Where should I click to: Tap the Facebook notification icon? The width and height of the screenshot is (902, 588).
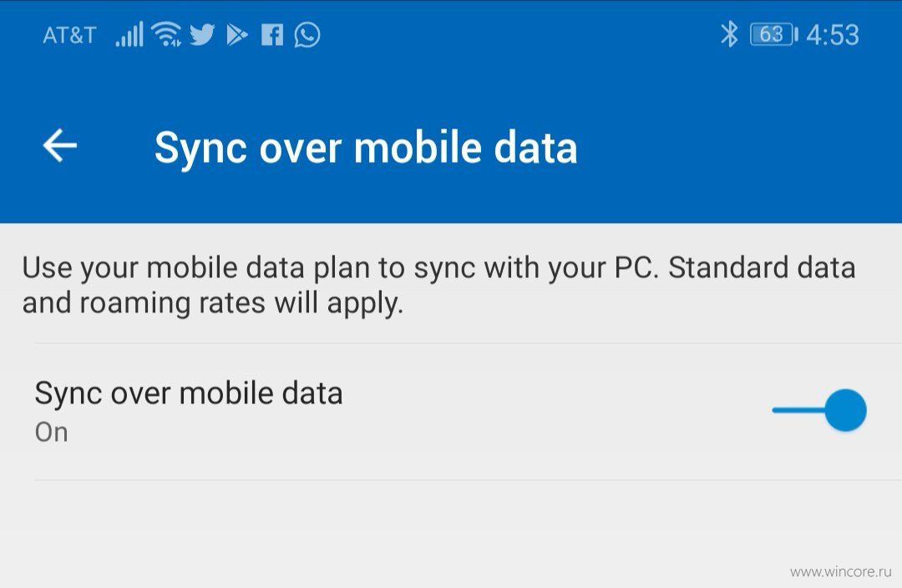click(x=271, y=35)
